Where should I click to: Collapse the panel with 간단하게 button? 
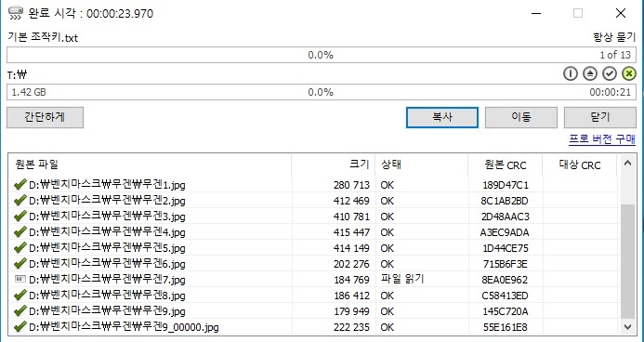pos(46,117)
